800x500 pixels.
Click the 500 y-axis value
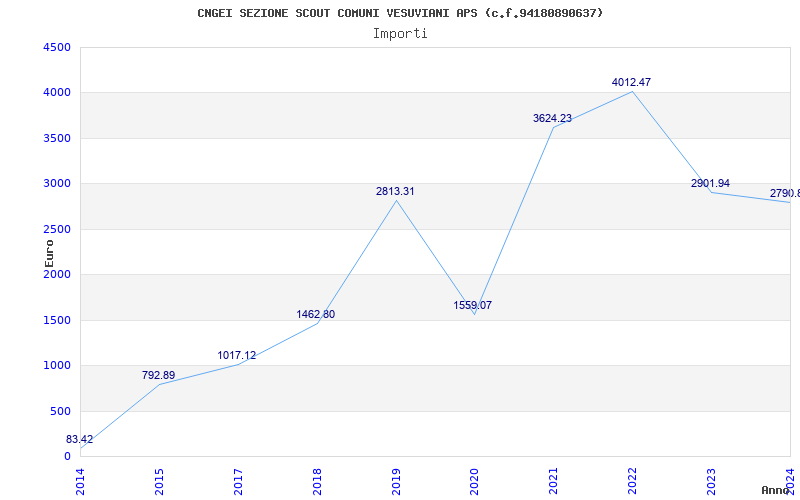tap(61, 411)
